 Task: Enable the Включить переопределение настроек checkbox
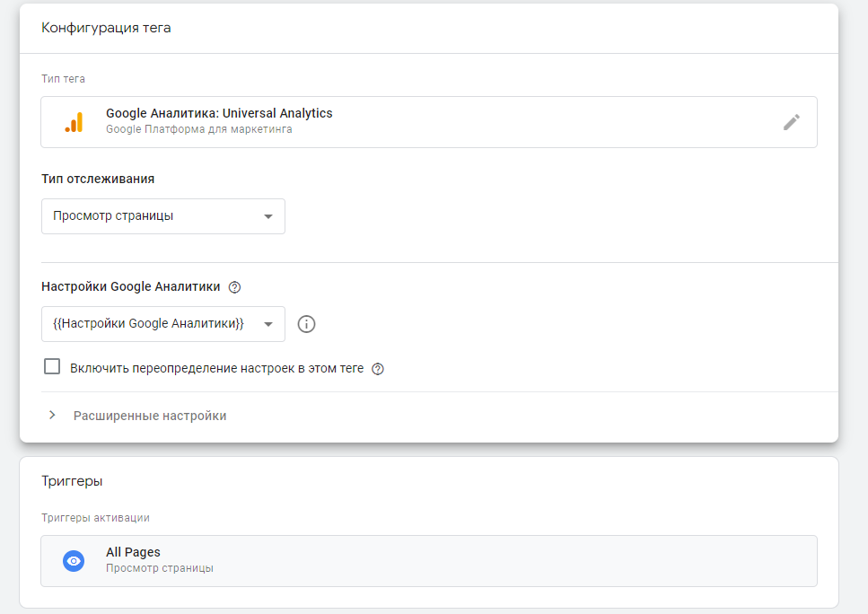(52, 367)
